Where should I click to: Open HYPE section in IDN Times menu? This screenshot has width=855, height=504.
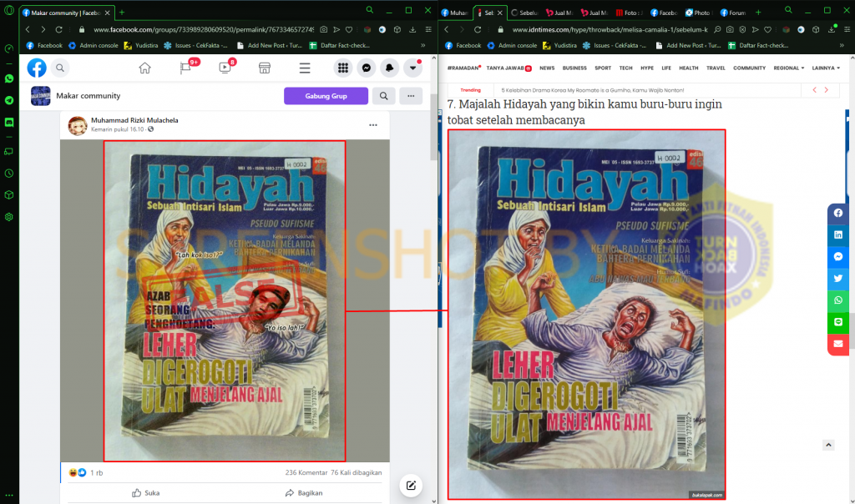click(647, 68)
